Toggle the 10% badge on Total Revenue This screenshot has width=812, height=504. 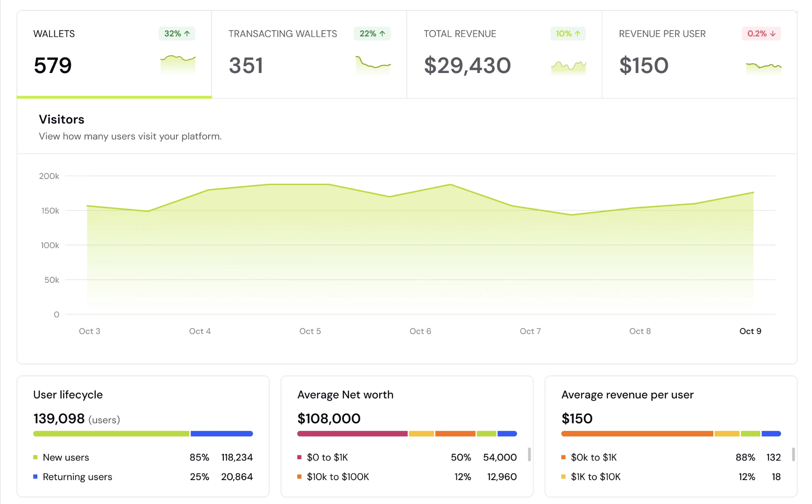pyautogui.click(x=568, y=33)
